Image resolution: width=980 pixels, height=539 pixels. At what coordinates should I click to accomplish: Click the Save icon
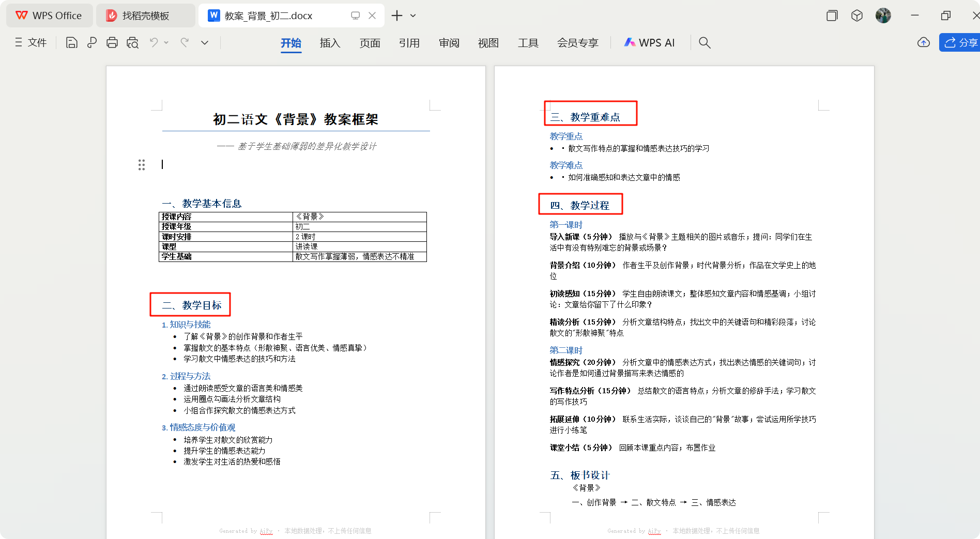tap(72, 42)
